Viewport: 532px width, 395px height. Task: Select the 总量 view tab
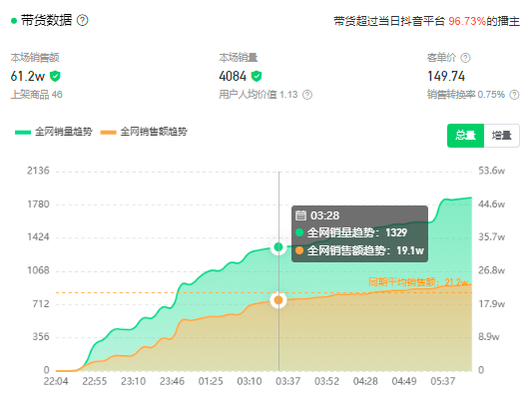tap(465, 136)
